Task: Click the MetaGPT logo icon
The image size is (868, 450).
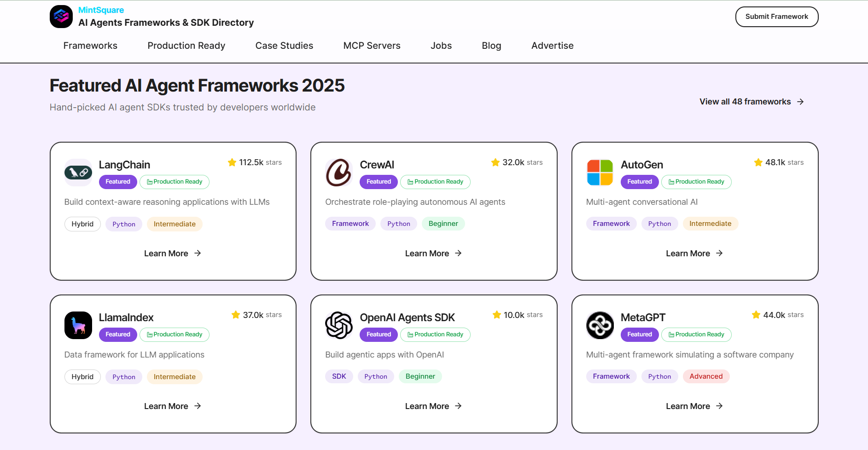Action: click(x=600, y=325)
